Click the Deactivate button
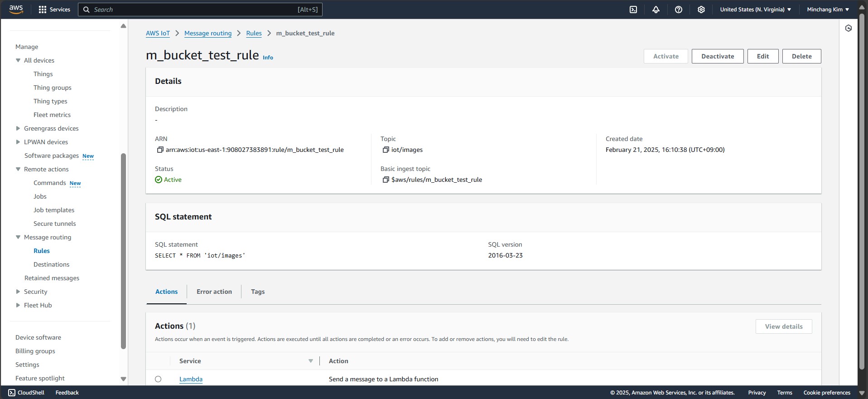This screenshot has width=868, height=399. [718, 56]
